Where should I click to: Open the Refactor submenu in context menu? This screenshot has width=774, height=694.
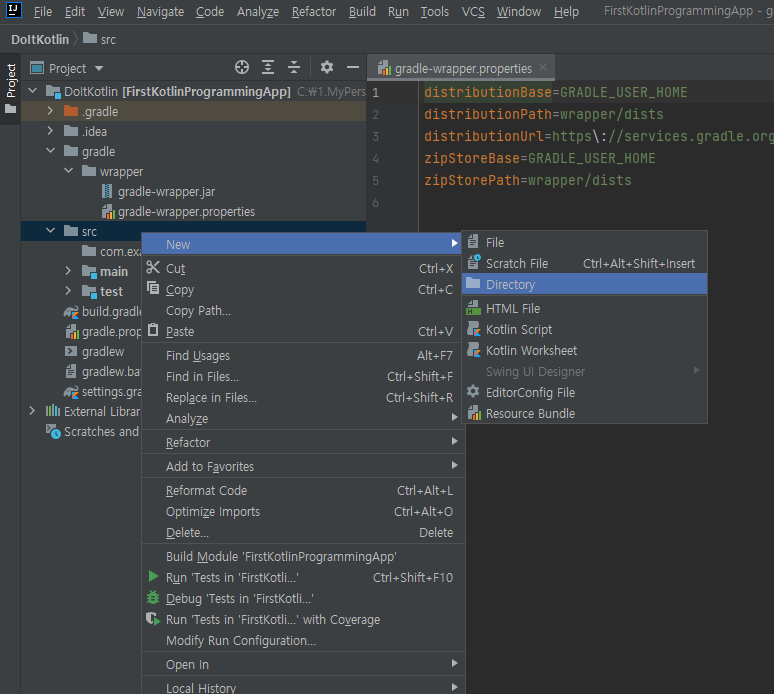[302, 442]
